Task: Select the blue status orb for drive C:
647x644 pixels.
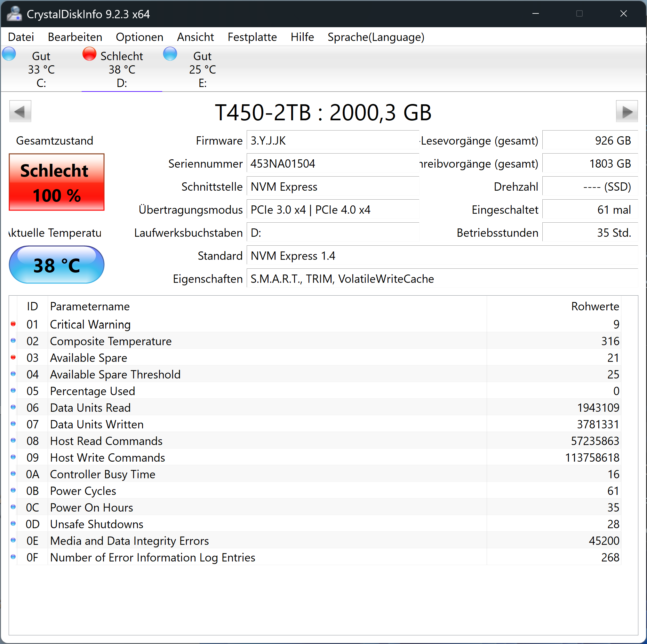Action: (x=9, y=54)
